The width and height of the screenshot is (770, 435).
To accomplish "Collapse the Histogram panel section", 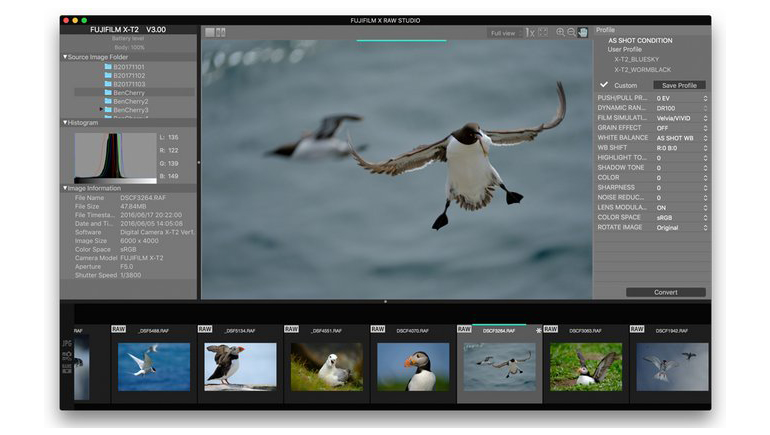I will click(65, 123).
